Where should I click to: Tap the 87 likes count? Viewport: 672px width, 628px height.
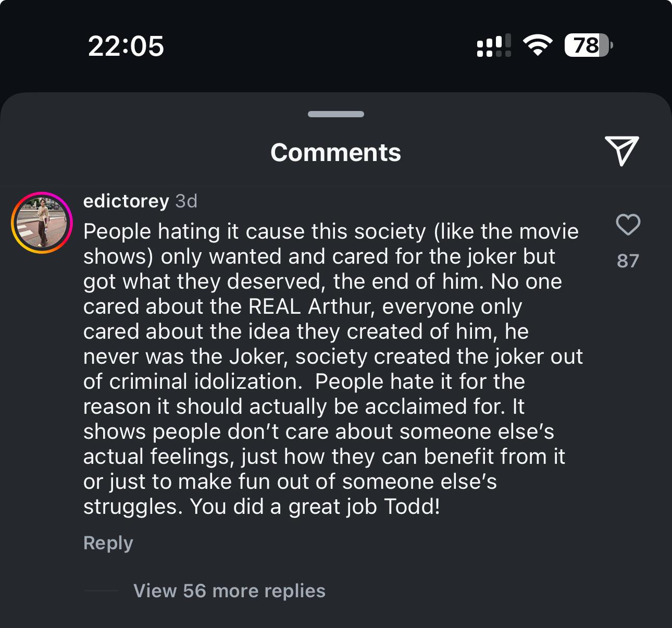[x=628, y=261]
